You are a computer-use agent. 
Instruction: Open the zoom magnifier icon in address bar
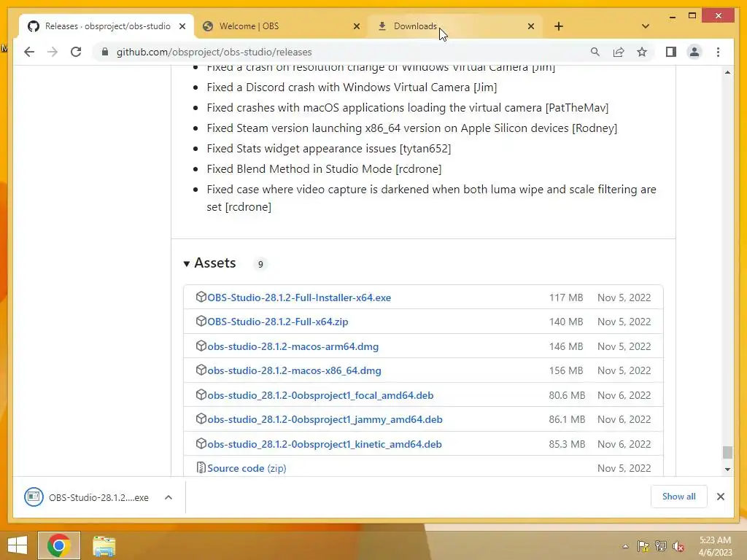[595, 52]
